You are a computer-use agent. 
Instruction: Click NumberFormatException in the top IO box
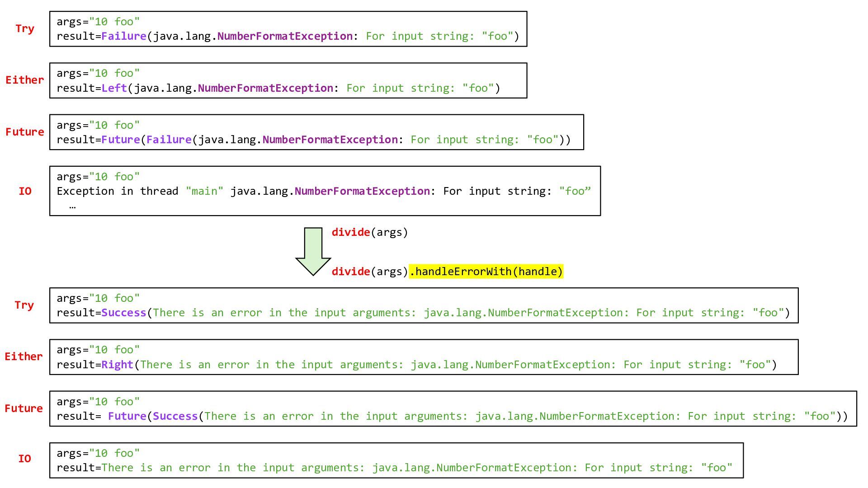click(x=362, y=191)
